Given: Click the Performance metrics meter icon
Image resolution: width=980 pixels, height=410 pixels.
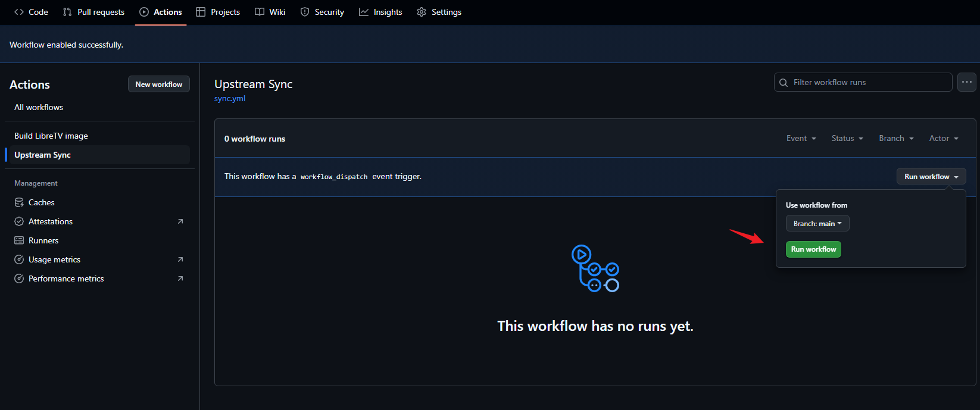Looking at the screenshot, I should click(19, 278).
